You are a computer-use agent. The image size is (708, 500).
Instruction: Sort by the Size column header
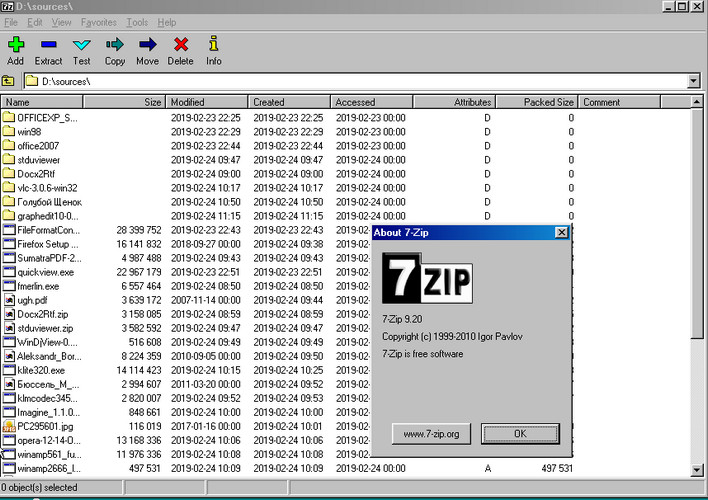click(x=125, y=102)
